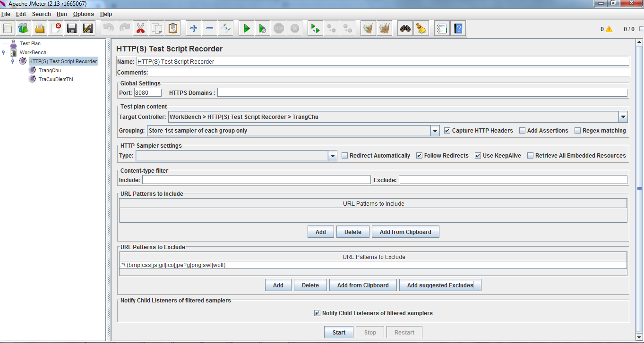Click the Remote Start All icon
Image resolution: width=644 pixels, height=343 pixels.
[x=315, y=28]
